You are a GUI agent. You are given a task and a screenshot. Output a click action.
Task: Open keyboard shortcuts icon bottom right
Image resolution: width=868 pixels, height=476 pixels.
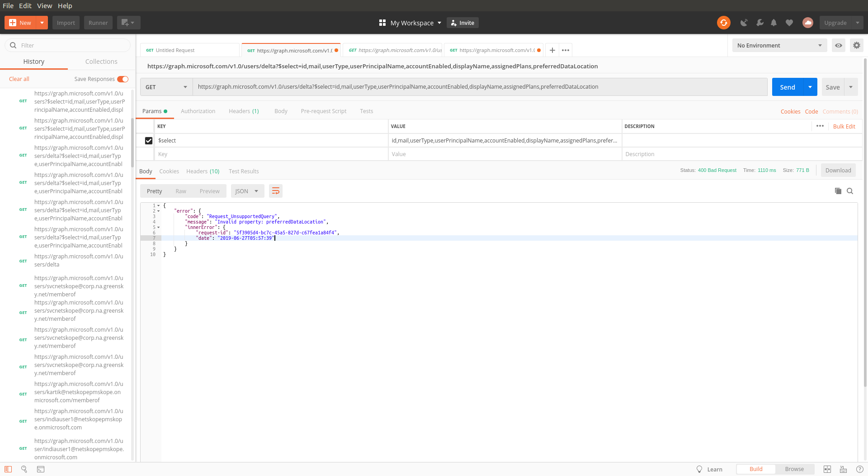pyautogui.click(x=843, y=469)
